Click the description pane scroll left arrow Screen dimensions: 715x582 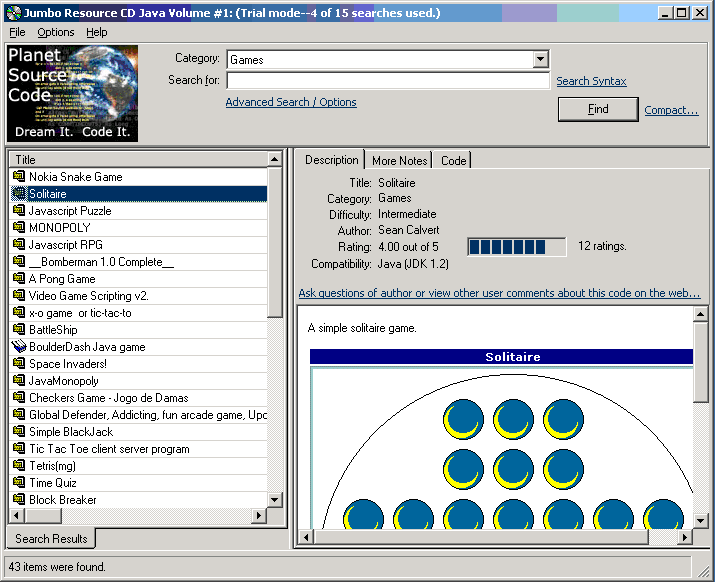point(306,537)
